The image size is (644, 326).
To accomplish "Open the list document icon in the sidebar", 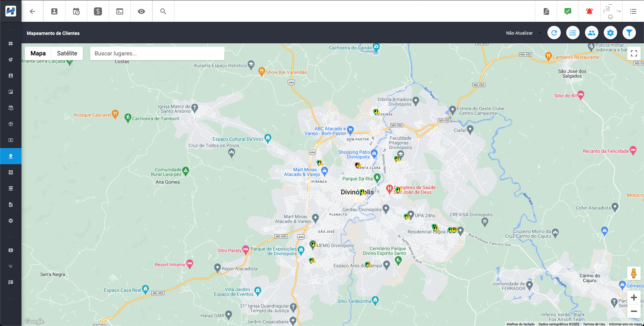I will pos(11,173).
